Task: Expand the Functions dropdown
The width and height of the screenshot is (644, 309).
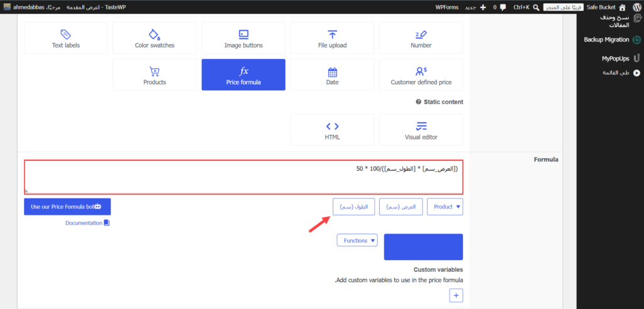Action: pyautogui.click(x=357, y=241)
